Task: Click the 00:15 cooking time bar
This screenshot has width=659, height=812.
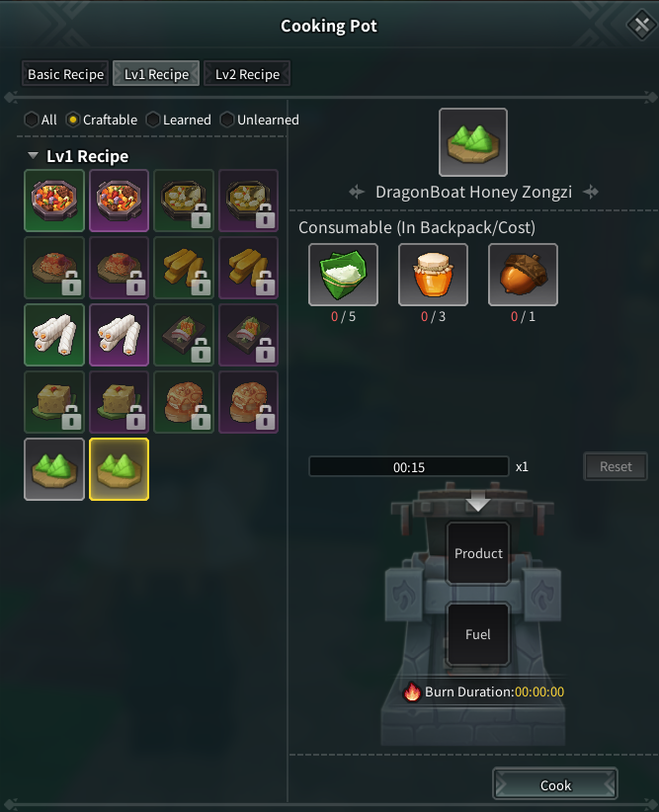Action: [409, 466]
